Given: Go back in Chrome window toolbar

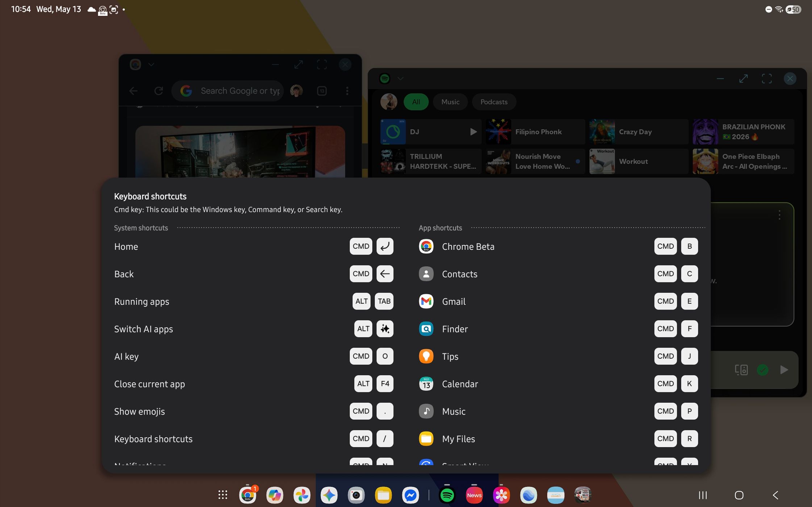Looking at the screenshot, I should pos(133,91).
